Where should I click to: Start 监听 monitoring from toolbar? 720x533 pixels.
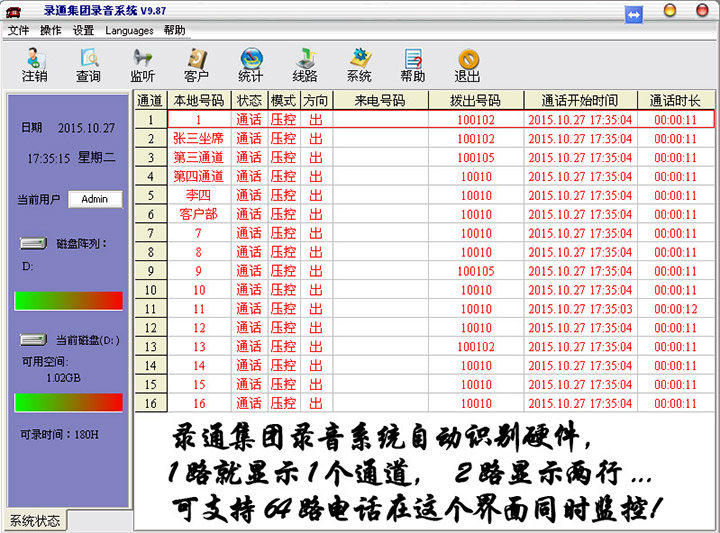coord(142,65)
